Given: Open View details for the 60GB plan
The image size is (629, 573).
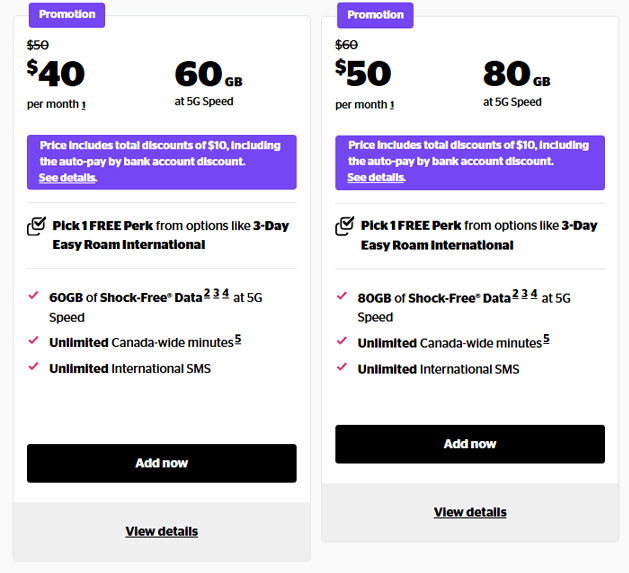Looking at the screenshot, I should pos(161,531).
